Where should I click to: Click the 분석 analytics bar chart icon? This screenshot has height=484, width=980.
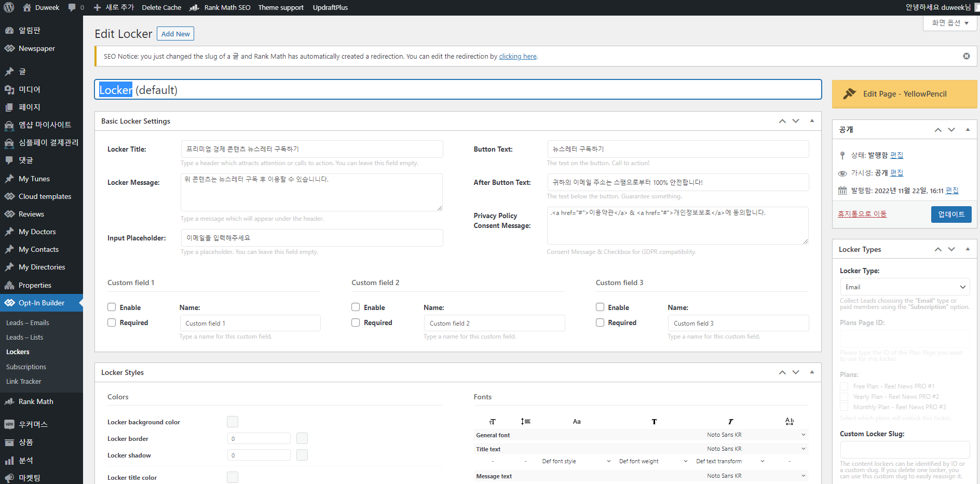point(9,461)
